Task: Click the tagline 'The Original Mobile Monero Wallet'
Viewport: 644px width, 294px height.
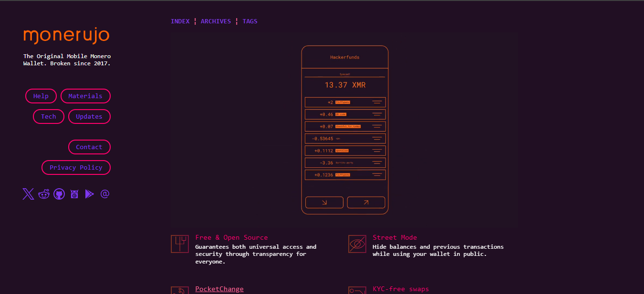Action: [x=67, y=60]
